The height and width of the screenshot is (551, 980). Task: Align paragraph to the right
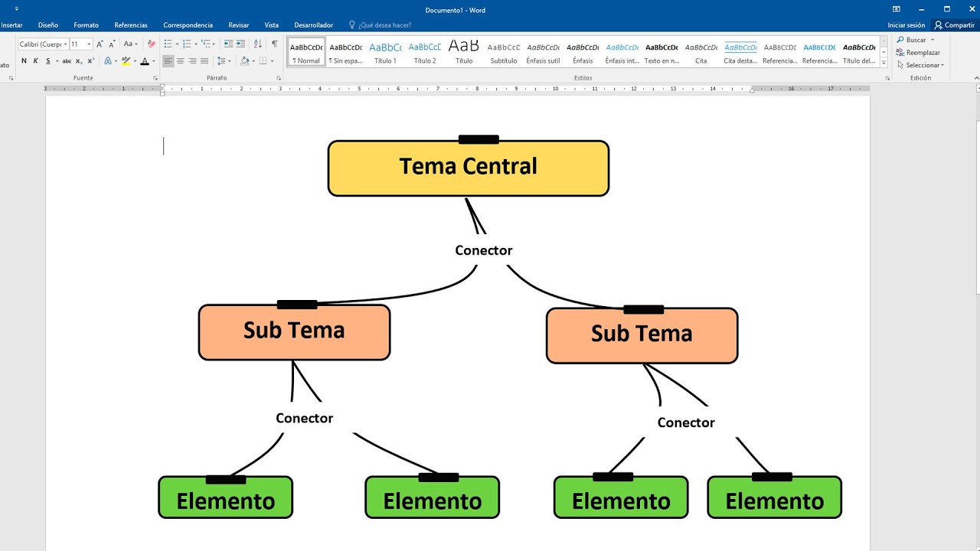192,61
